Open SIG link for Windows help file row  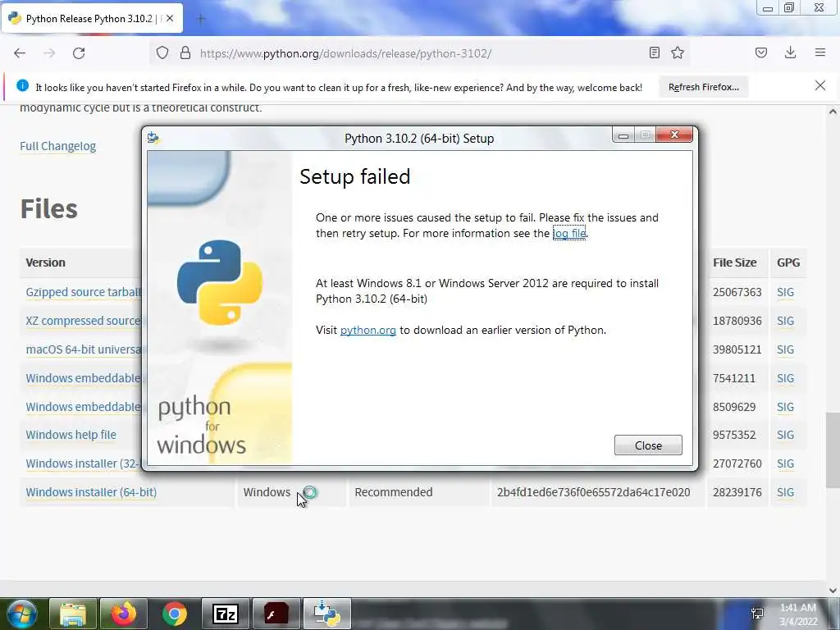(x=785, y=435)
